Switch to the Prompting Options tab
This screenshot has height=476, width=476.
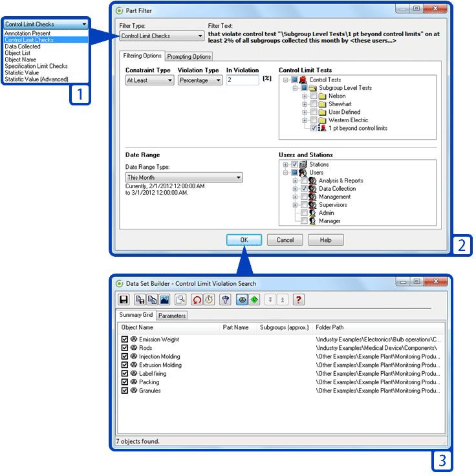(x=189, y=57)
